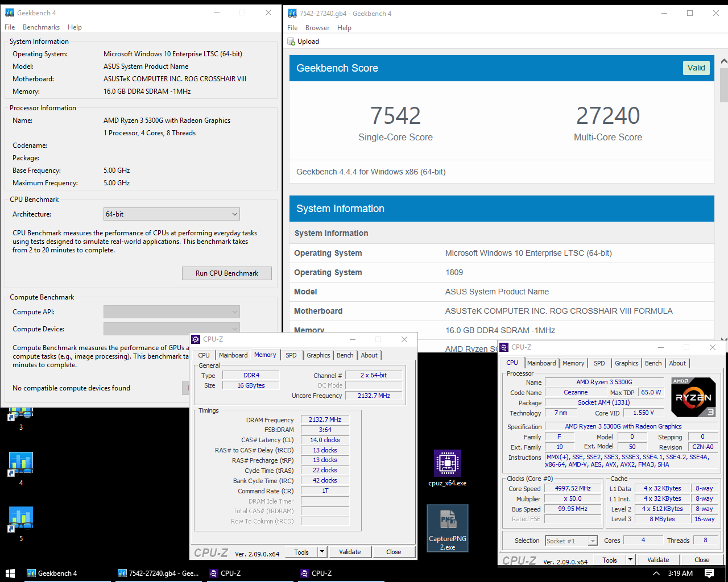Click the results window title bar icon
Screen dimensions: 728x582
click(292, 13)
